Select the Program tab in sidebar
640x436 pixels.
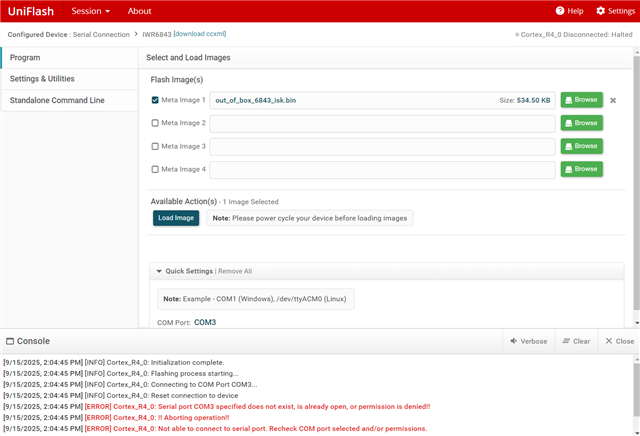tap(69, 58)
